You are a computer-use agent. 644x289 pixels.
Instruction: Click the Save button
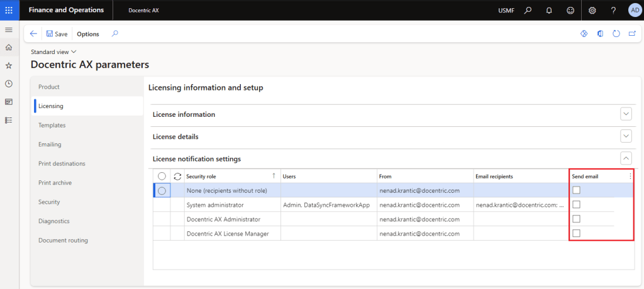(x=57, y=34)
